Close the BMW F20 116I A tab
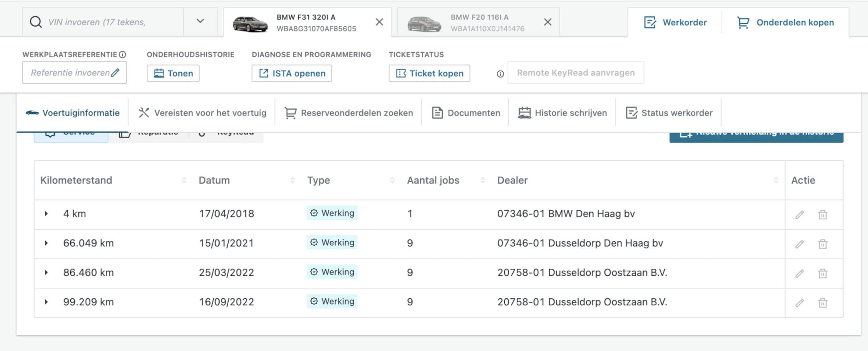The height and width of the screenshot is (351, 868). [547, 22]
